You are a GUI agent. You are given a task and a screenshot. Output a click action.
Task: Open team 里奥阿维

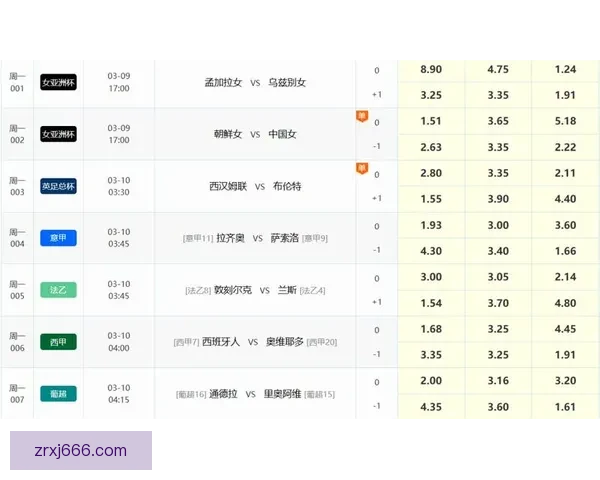pyautogui.click(x=282, y=394)
